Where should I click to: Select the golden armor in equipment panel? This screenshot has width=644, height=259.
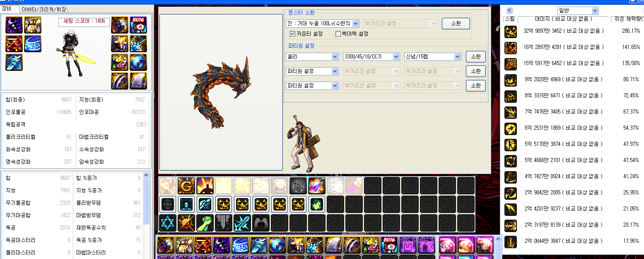tap(32, 25)
